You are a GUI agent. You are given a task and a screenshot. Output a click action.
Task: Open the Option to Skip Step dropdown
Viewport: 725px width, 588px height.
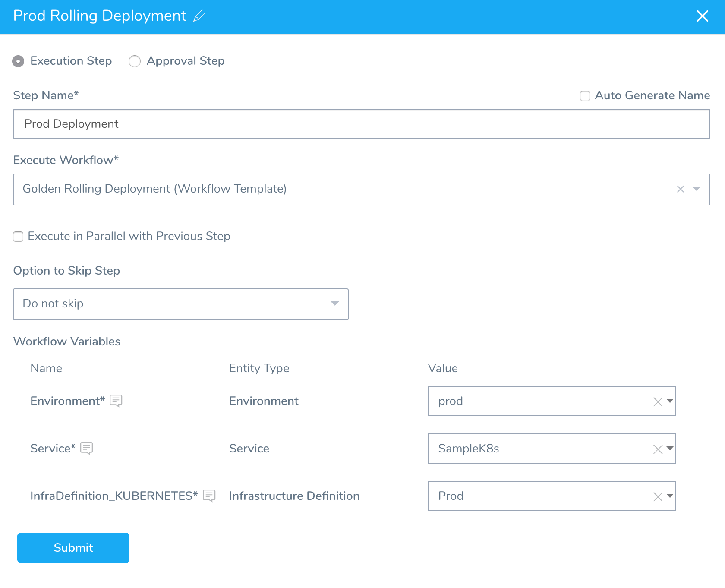[x=181, y=304]
